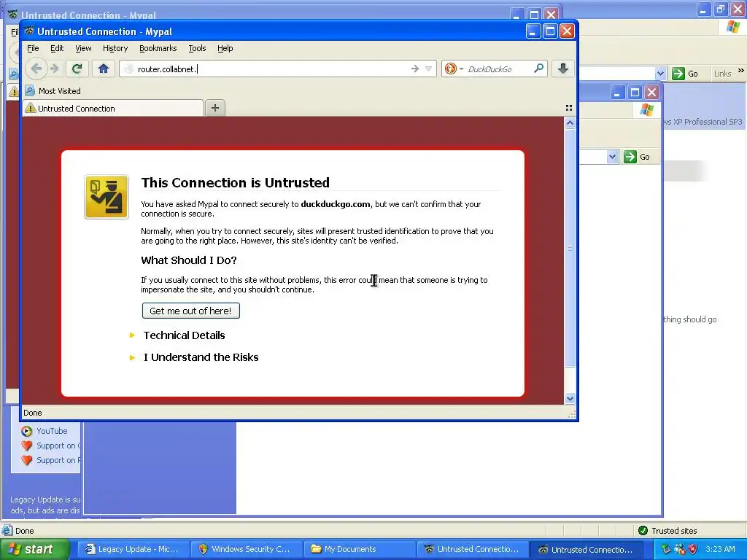Close the front Mypal window

coord(567,31)
